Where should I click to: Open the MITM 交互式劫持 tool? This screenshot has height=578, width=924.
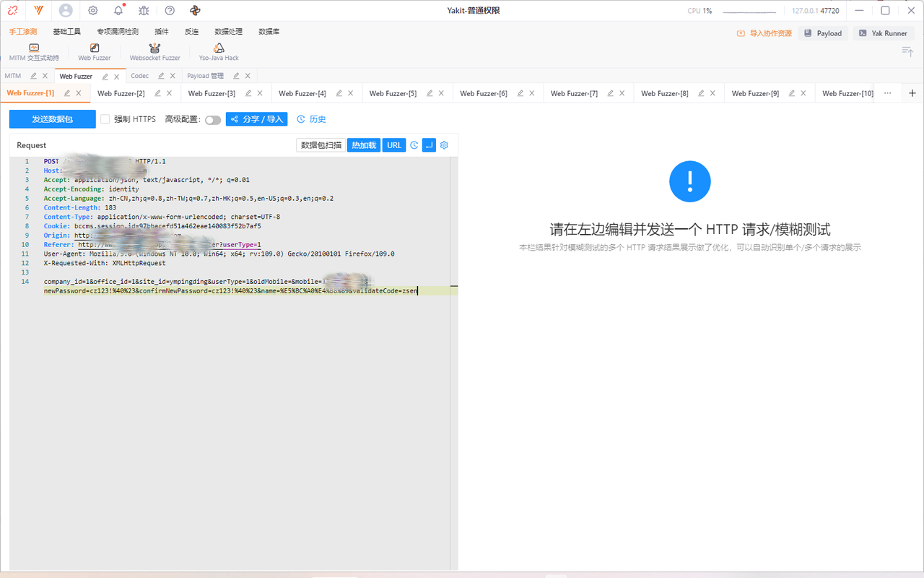tap(34, 52)
